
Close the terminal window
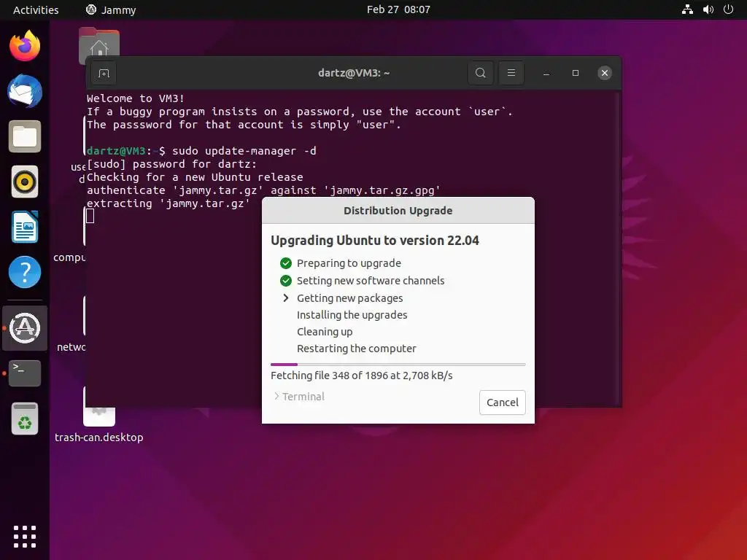tap(605, 73)
